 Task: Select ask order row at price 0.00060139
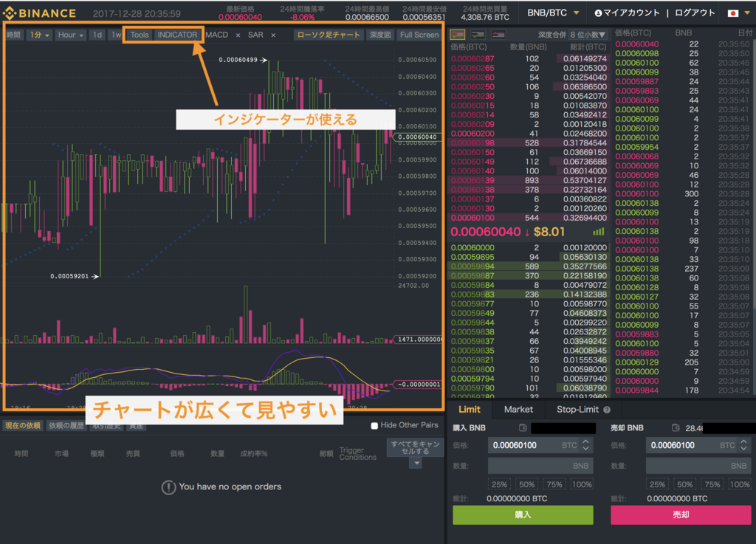(529, 180)
